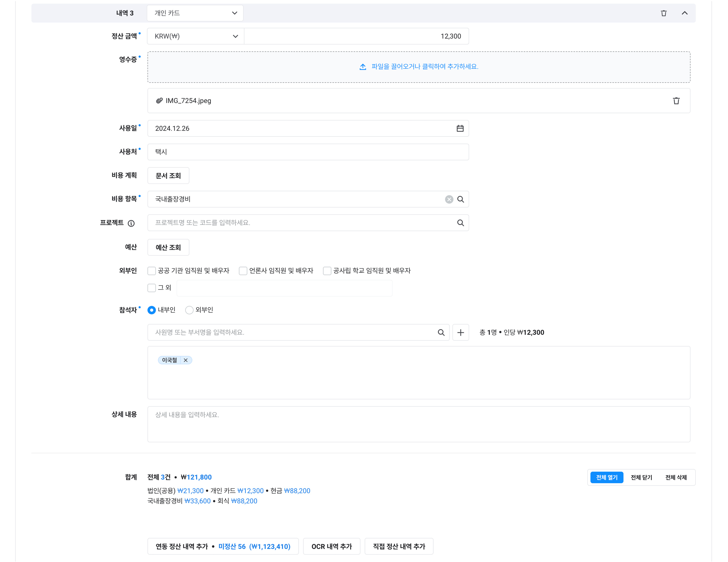
Task: Clear the 국내출장경비 expense item
Action: [x=449, y=199]
